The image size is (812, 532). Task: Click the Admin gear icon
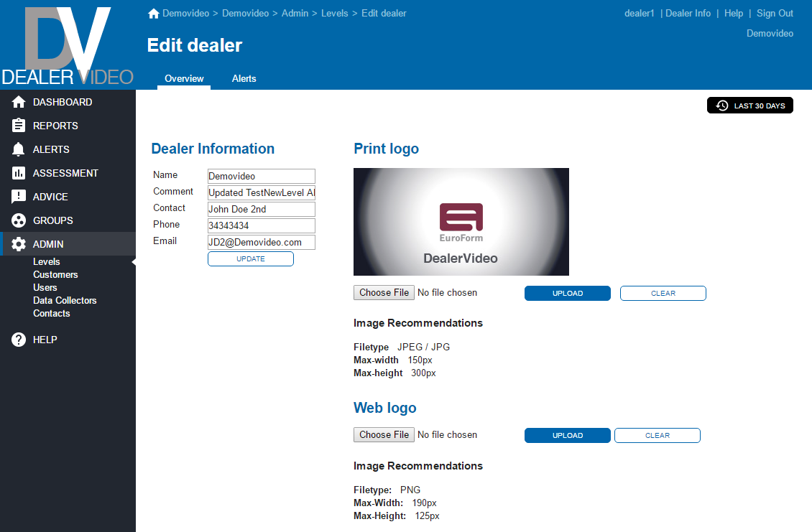tap(19, 244)
